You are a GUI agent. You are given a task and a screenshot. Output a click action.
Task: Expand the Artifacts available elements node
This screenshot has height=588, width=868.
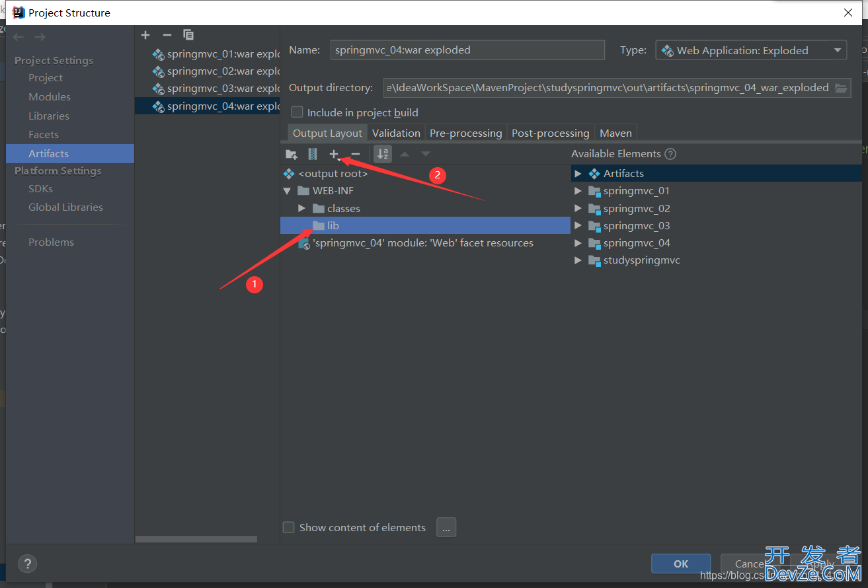pyautogui.click(x=578, y=174)
